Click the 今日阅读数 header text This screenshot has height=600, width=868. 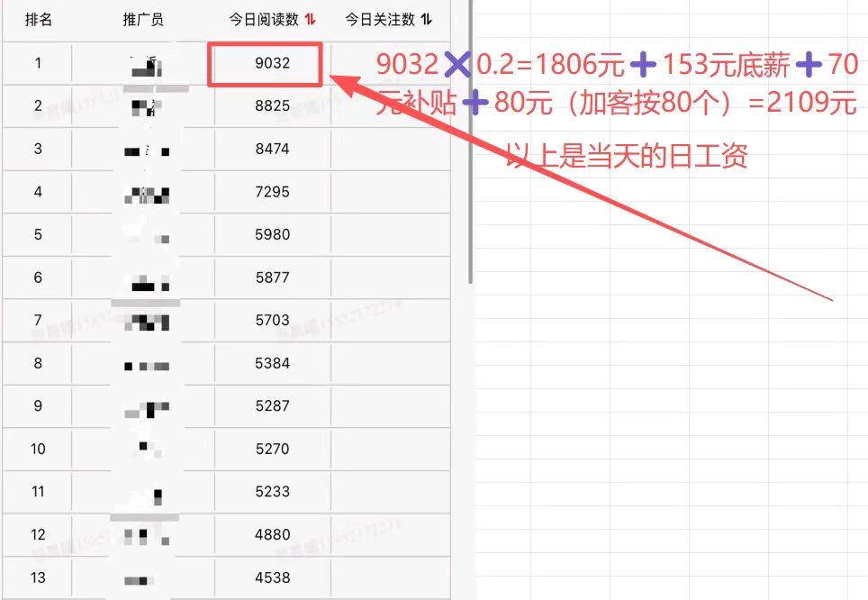pyautogui.click(x=263, y=19)
